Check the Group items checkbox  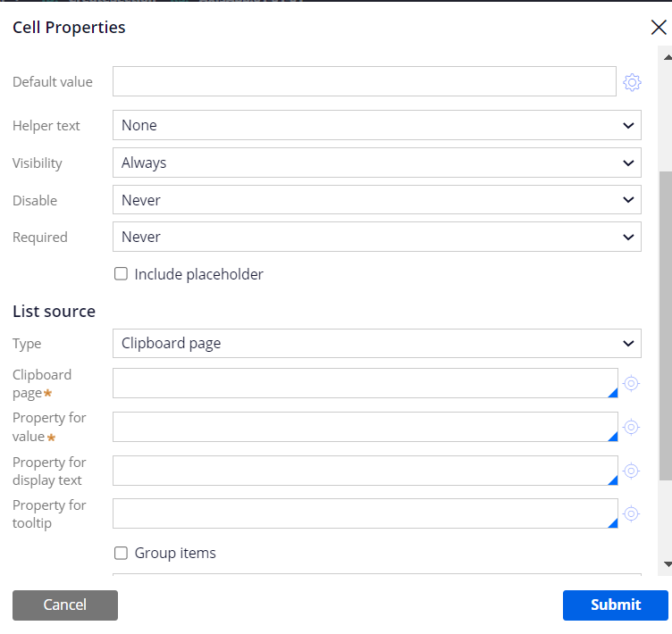(x=121, y=553)
